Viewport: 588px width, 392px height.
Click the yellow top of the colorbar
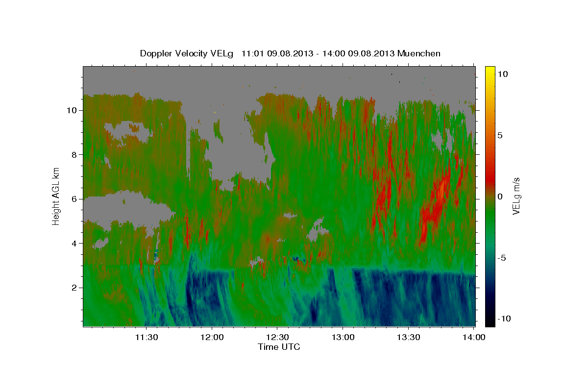tap(490, 70)
